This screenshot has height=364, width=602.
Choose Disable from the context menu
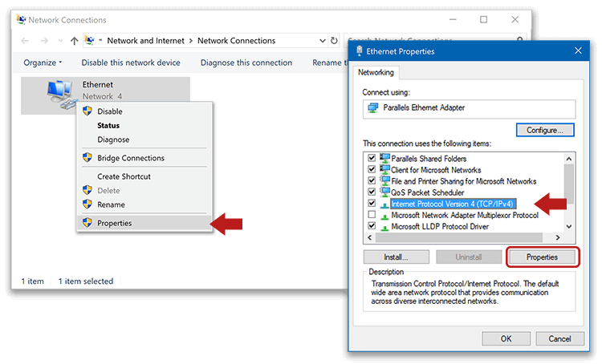(144, 111)
